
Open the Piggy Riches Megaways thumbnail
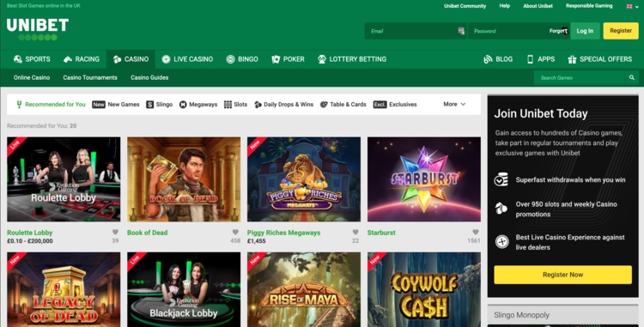pos(304,179)
